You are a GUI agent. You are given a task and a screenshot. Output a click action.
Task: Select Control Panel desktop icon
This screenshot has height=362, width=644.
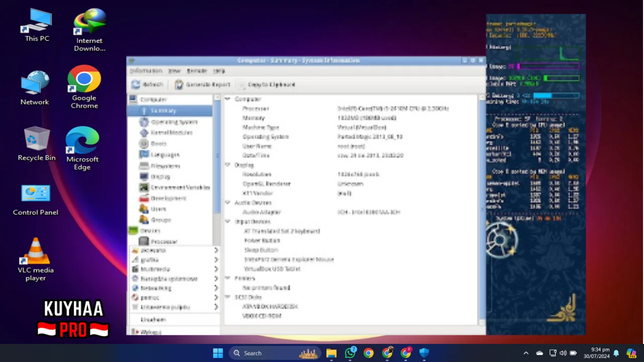[x=36, y=200]
